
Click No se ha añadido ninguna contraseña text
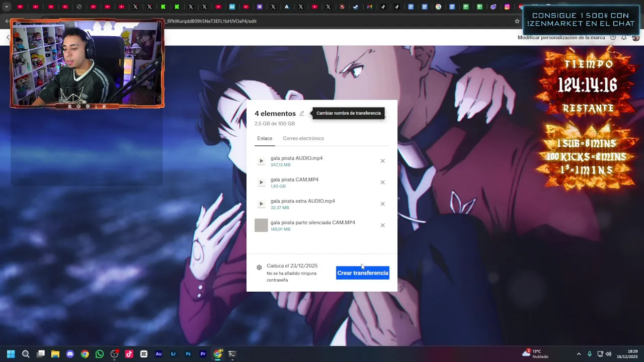click(291, 277)
